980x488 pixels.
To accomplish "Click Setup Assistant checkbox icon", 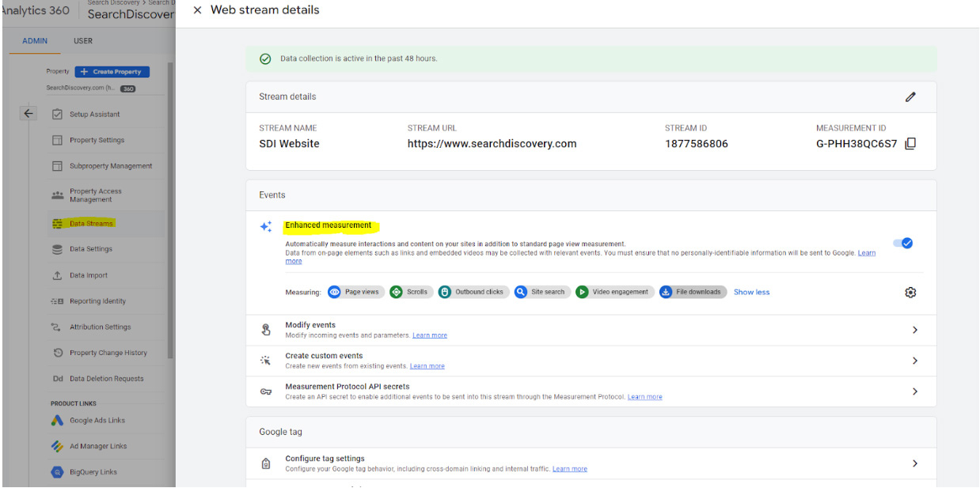I will coord(57,114).
